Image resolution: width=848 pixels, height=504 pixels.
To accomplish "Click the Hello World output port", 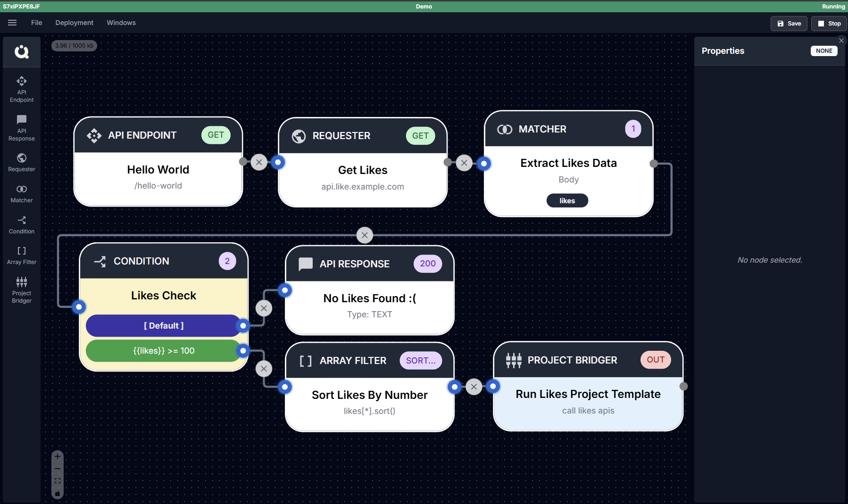I will (x=243, y=162).
